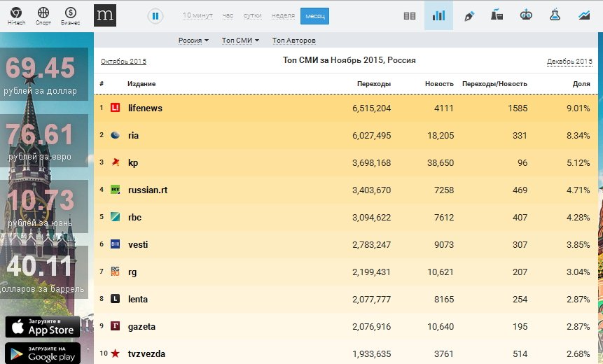Open the bar chart ratings icon
Image resolution: width=603 pixels, height=364 pixels.
[438, 15]
